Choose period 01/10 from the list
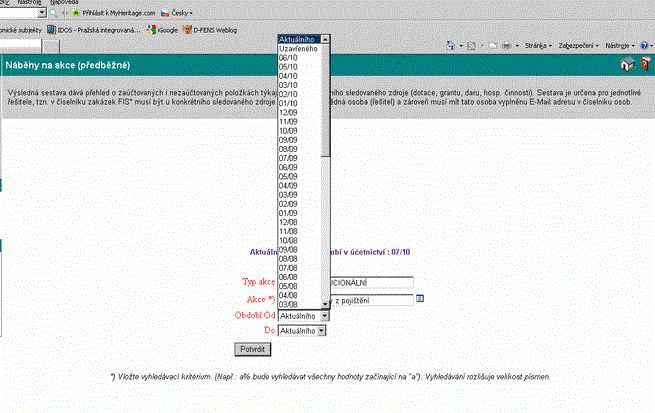Image resolution: width=655 pixels, height=413 pixels. point(300,103)
